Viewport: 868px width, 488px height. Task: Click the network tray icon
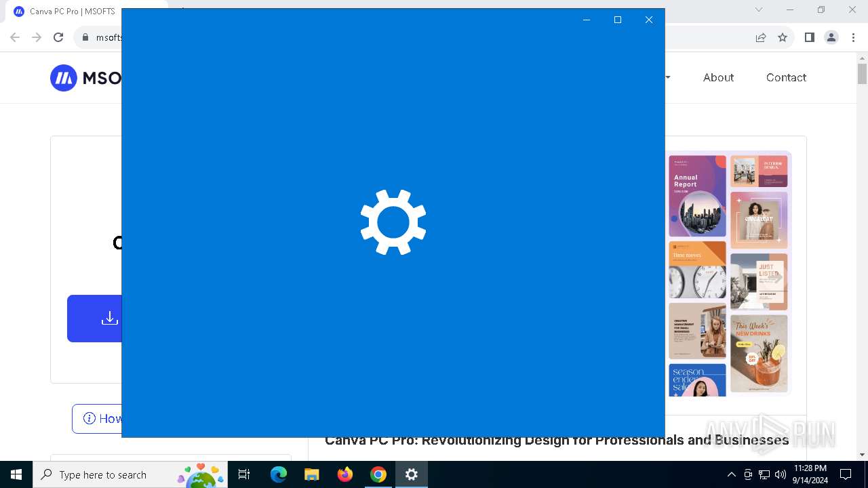tap(764, 474)
